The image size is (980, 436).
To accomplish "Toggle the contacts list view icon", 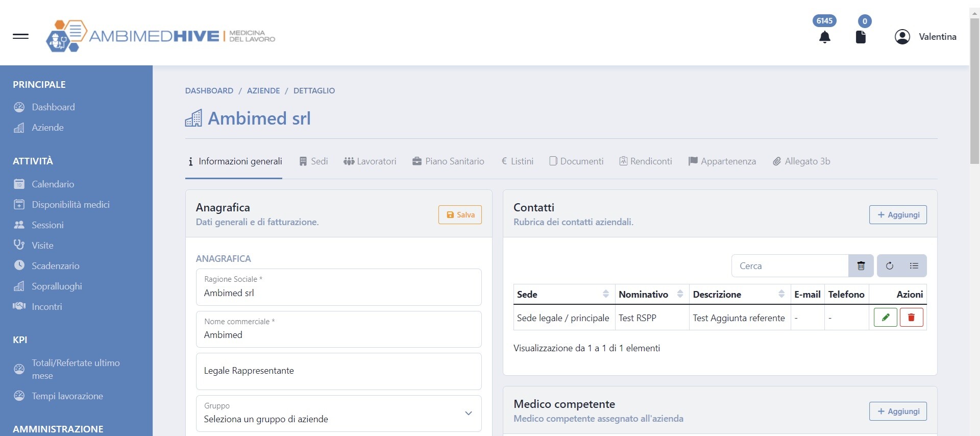I will (914, 266).
